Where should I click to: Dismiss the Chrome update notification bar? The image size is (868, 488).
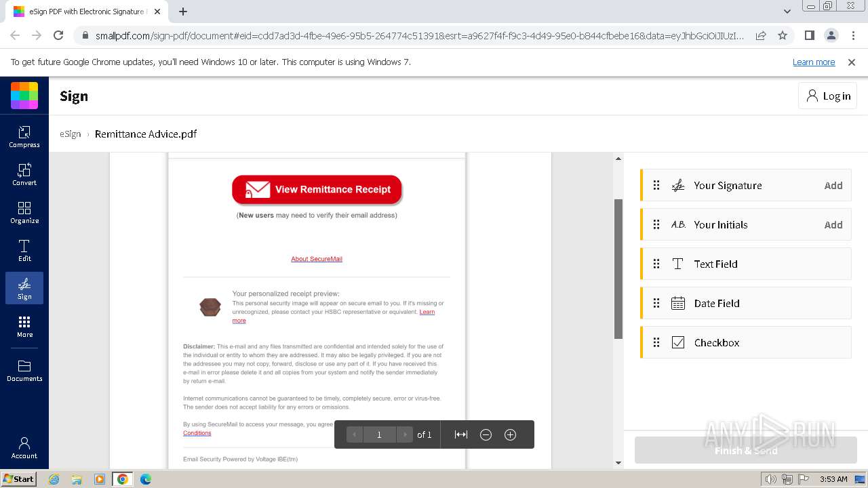pyautogui.click(x=852, y=62)
